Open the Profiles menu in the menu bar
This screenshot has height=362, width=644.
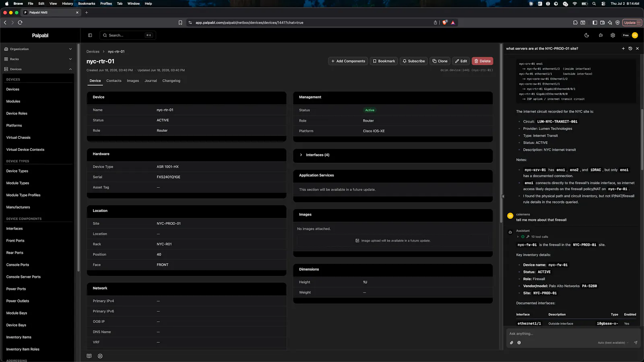point(106,4)
